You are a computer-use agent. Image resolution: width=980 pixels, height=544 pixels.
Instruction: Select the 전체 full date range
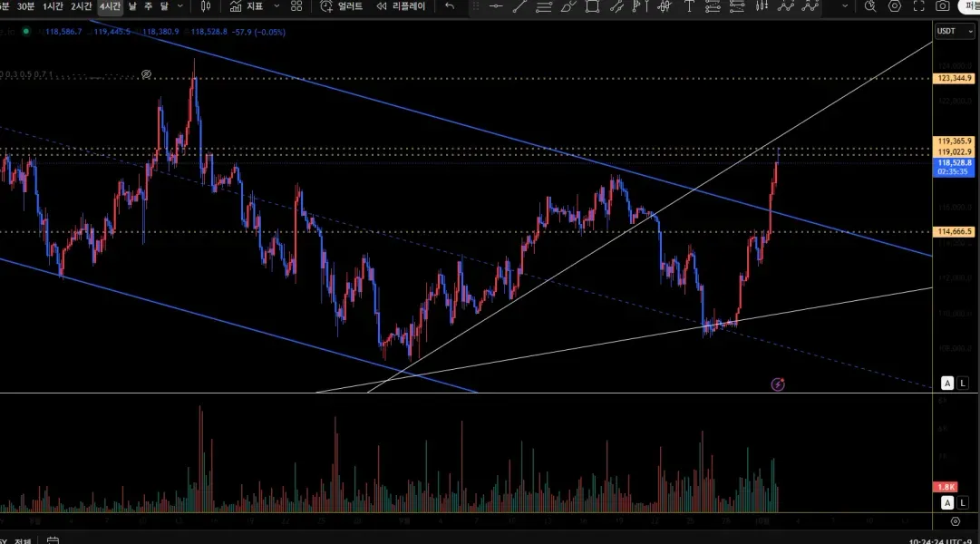click(24, 540)
